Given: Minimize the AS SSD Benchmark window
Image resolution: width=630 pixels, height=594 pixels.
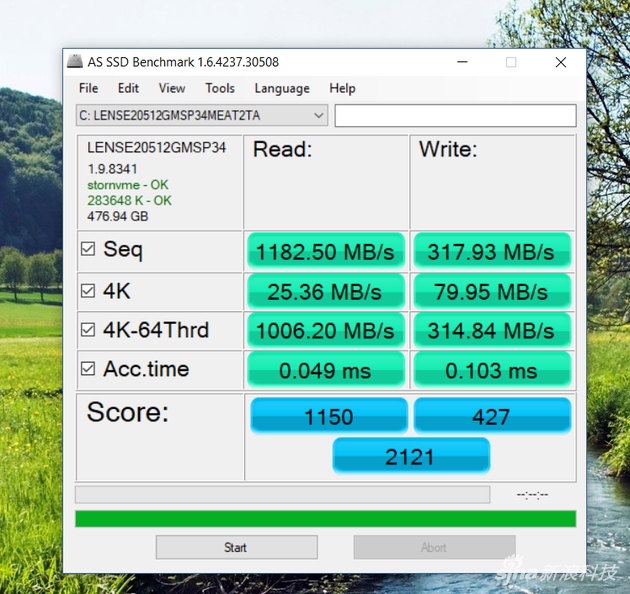Looking at the screenshot, I should point(462,62).
